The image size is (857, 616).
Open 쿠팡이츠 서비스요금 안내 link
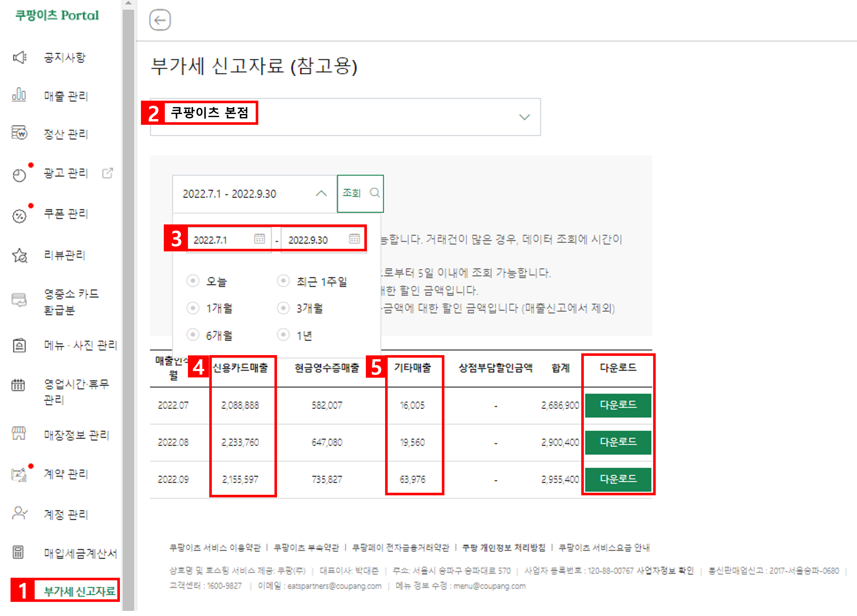pos(604,548)
